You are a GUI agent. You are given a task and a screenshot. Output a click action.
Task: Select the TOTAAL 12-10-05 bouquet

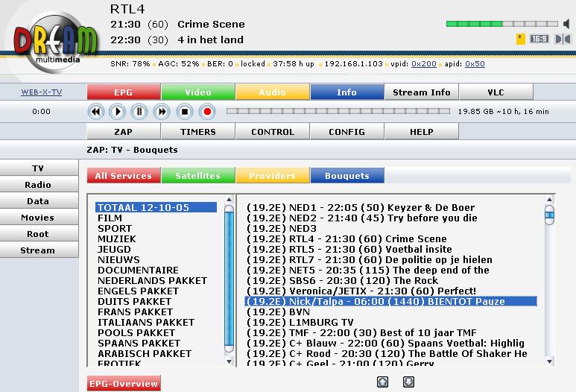click(x=156, y=207)
